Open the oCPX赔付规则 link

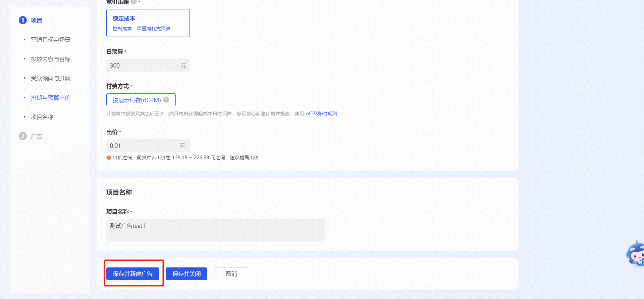(321, 114)
